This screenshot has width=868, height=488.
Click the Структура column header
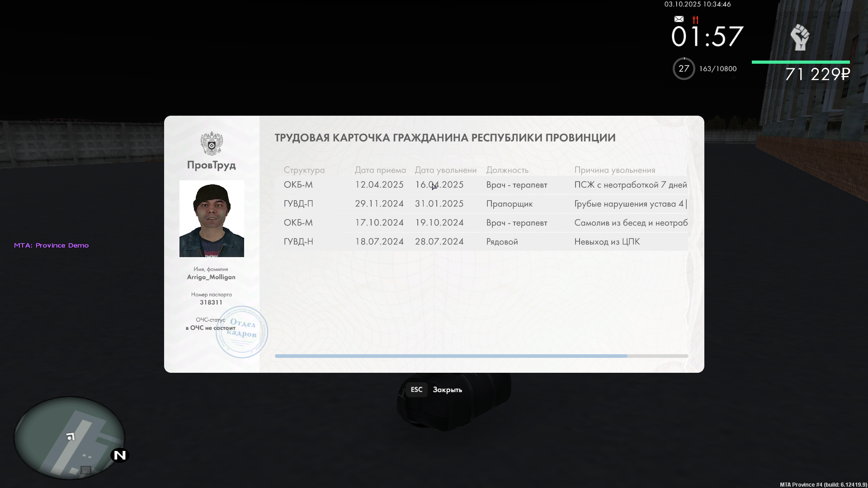coord(304,170)
